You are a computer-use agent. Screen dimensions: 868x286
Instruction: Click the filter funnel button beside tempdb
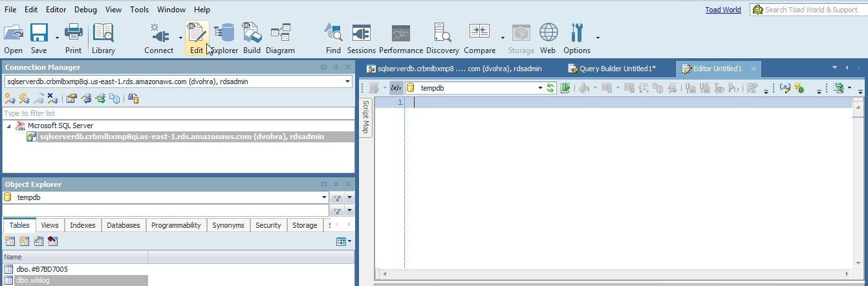point(337,197)
